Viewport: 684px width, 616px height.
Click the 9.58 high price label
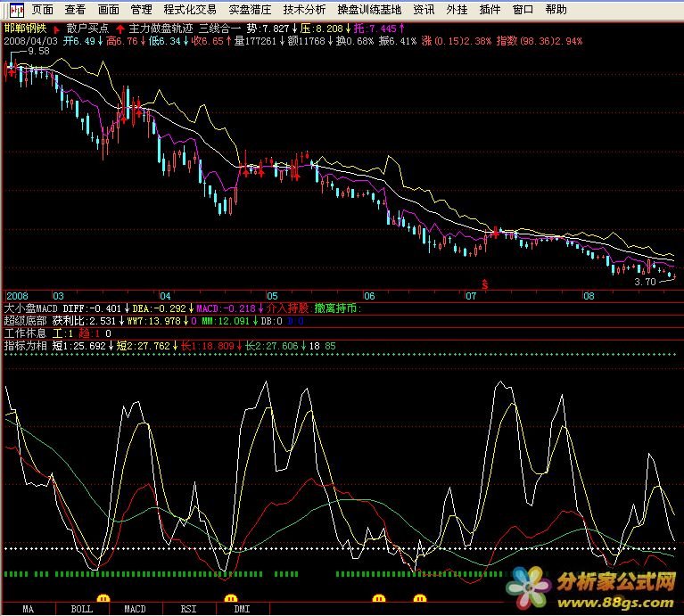pos(38,51)
